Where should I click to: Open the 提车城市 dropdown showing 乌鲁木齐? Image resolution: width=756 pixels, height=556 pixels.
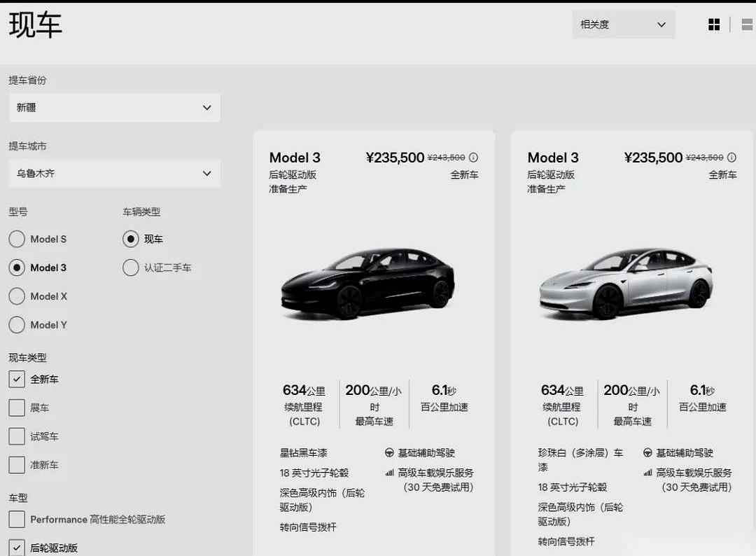[114, 173]
